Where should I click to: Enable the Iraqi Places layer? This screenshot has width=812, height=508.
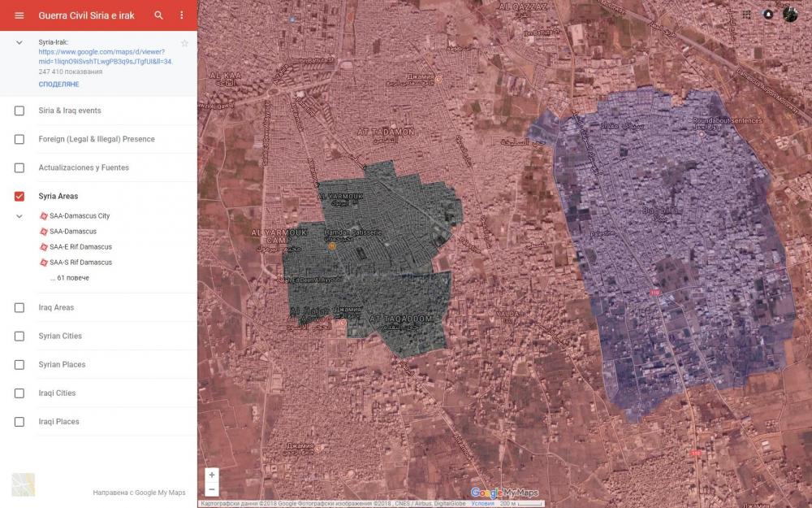(x=19, y=422)
